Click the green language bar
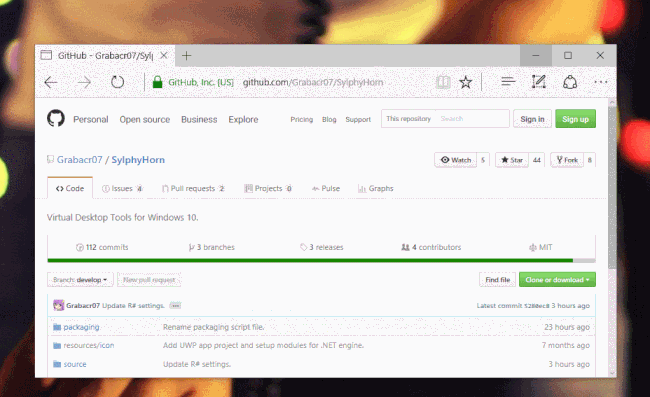The width and height of the screenshot is (650, 397). coord(310,261)
